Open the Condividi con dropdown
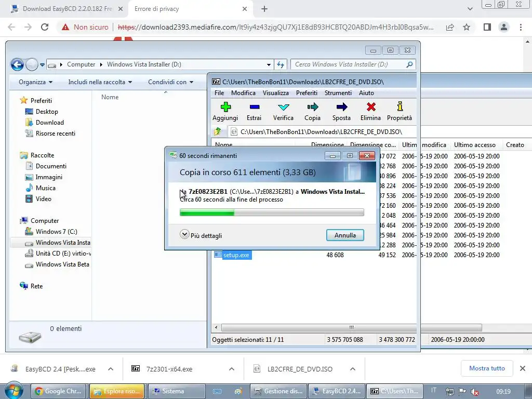532x399 pixels. click(x=170, y=82)
